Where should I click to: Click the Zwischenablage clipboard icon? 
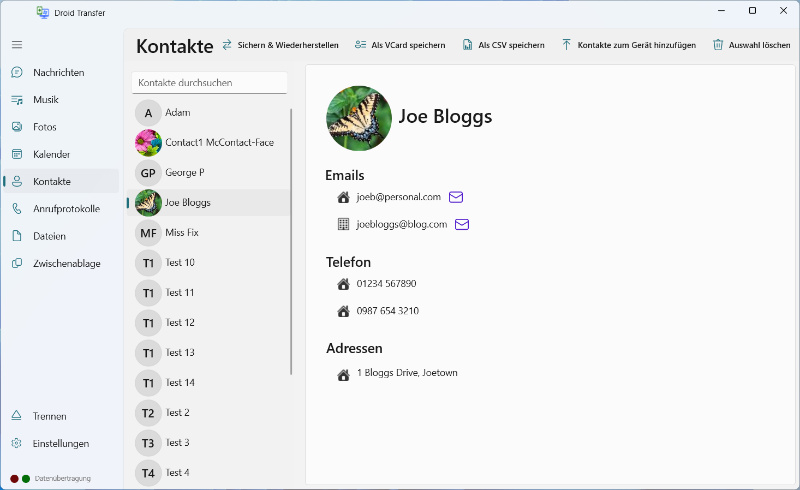tap(17, 263)
